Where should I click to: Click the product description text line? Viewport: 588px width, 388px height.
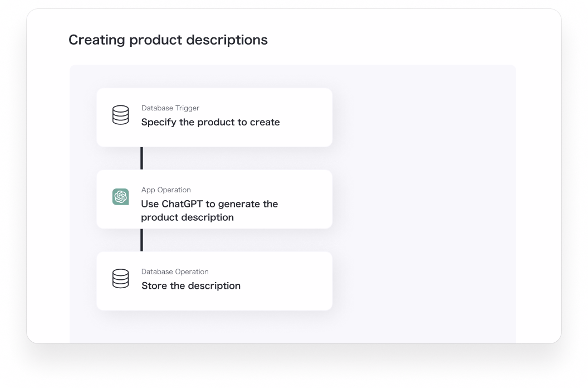187,217
